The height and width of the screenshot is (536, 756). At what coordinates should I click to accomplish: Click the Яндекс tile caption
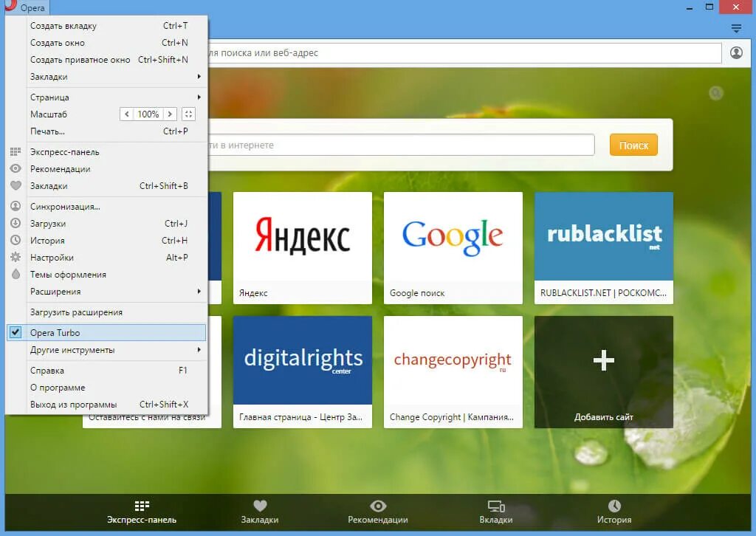pyautogui.click(x=253, y=293)
